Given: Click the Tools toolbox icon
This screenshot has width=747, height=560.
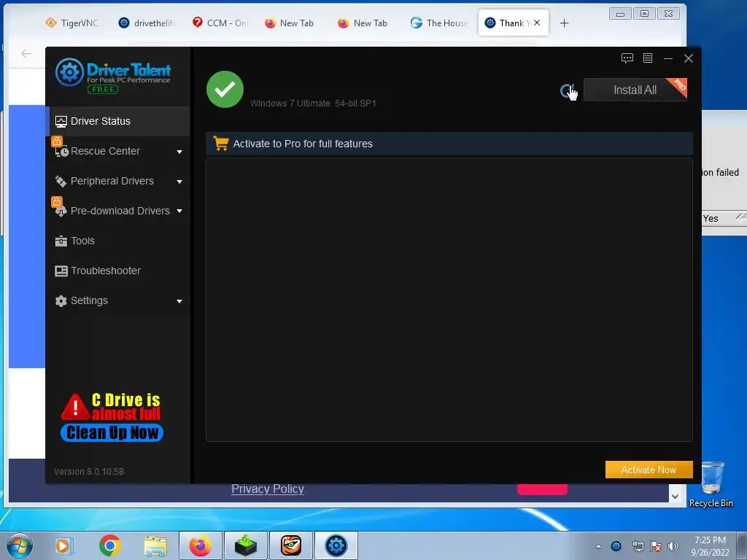Looking at the screenshot, I should click(x=61, y=241).
